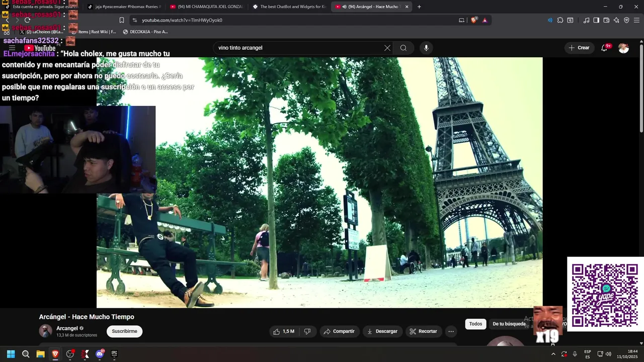The image size is (644, 362).
Task: Click the system tray microphone icon
Action: click(x=575, y=354)
